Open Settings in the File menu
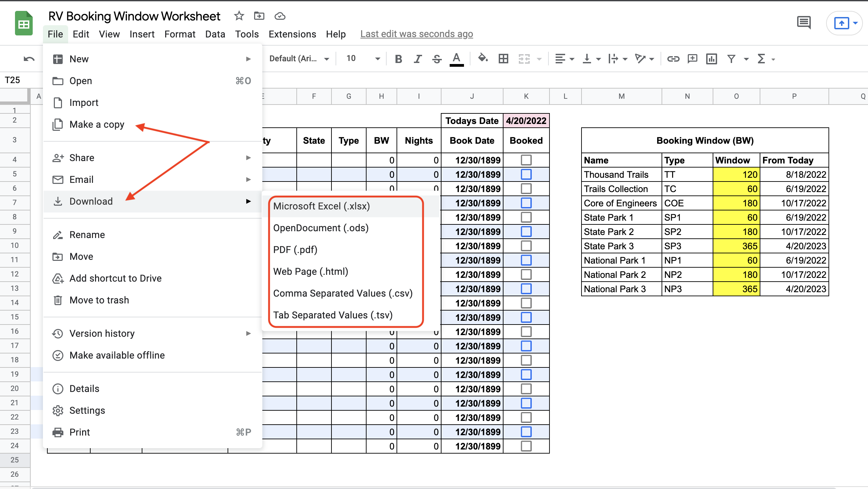The width and height of the screenshot is (868, 489). [x=153, y=410]
